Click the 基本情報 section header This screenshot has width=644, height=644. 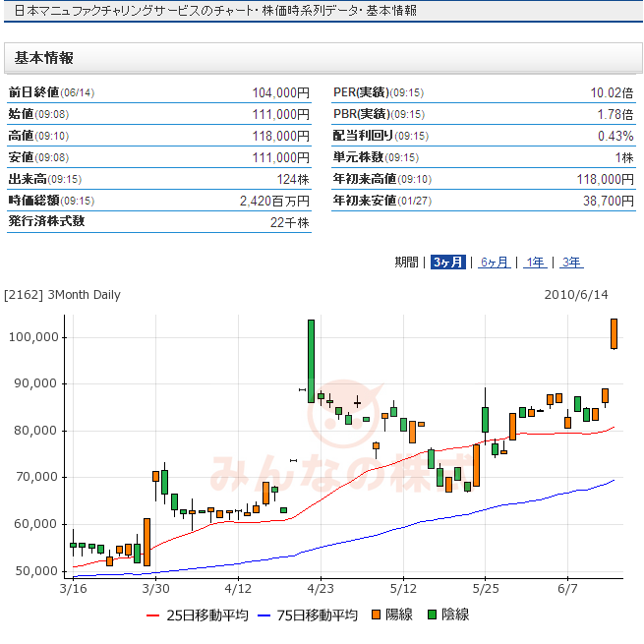tap(44, 58)
